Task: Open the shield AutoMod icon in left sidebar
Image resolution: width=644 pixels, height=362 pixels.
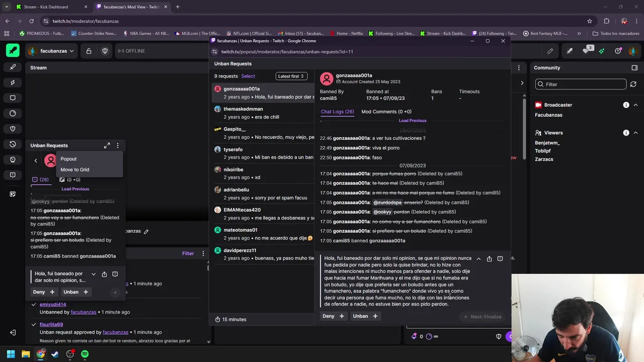Action: tap(13, 129)
